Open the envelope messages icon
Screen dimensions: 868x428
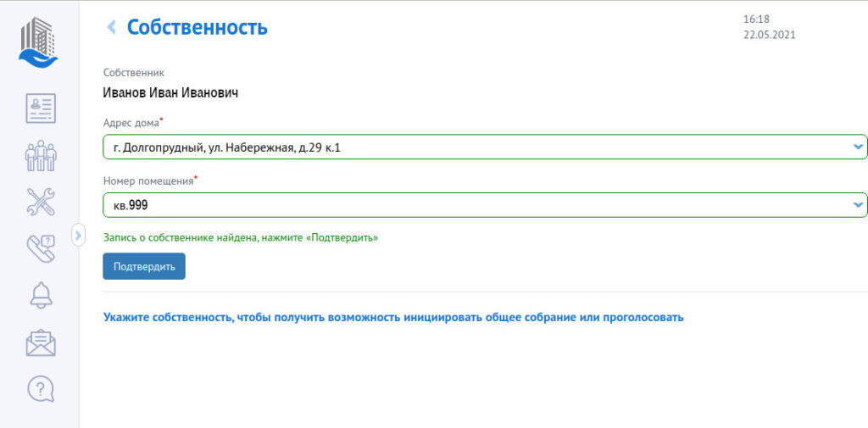41,342
